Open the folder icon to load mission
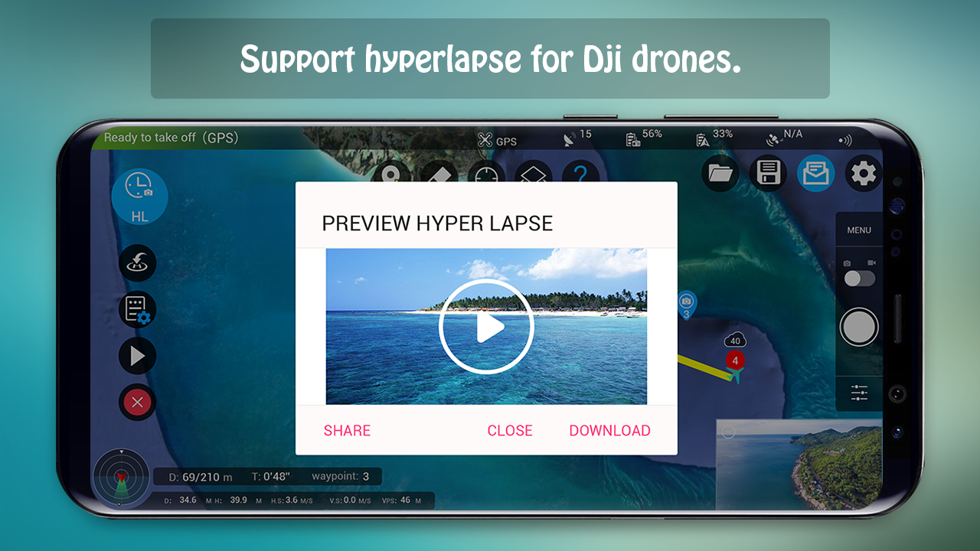 click(720, 174)
